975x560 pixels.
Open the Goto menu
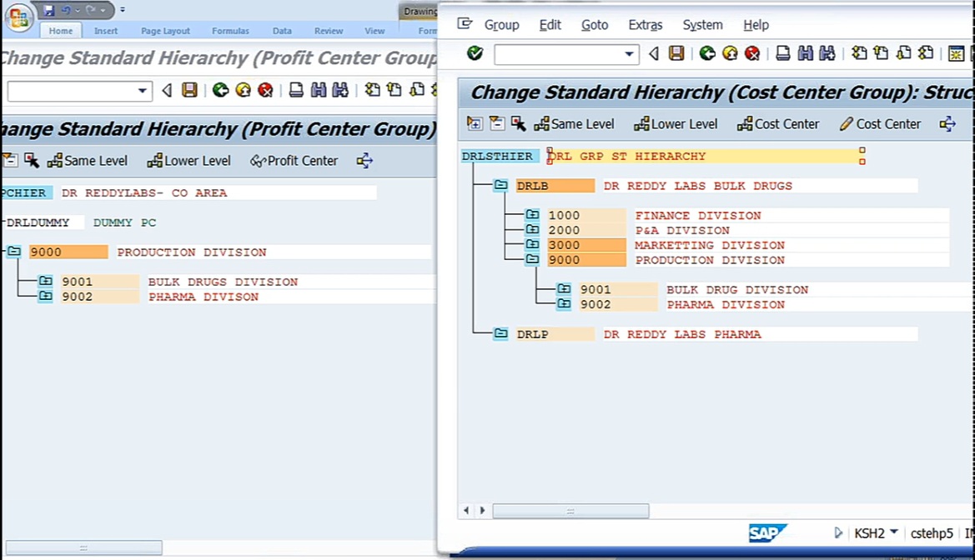click(595, 25)
